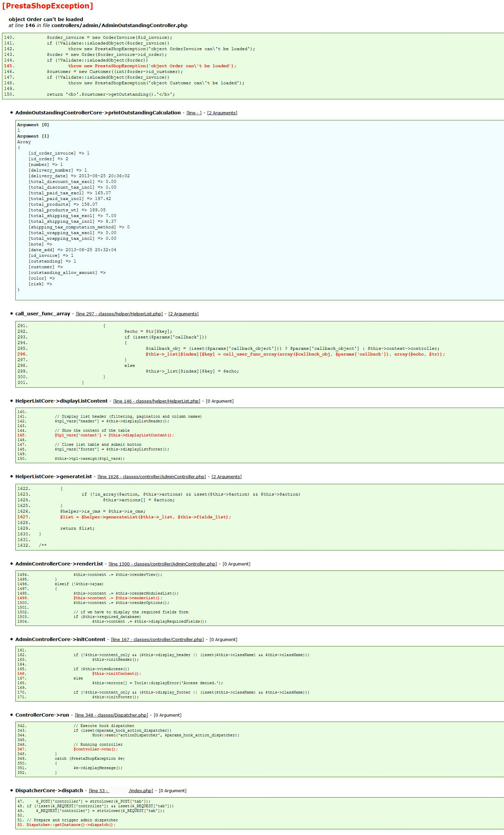Click the [line - ] link for printOutstandingCalculation

point(194,113)
